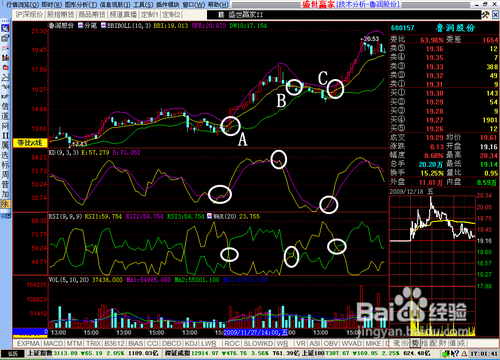The height and width of the screenshot is (360, 500).
Task: Click the first icon in the left sidebar
Action: pyautogui.click(x=5, y=28)
